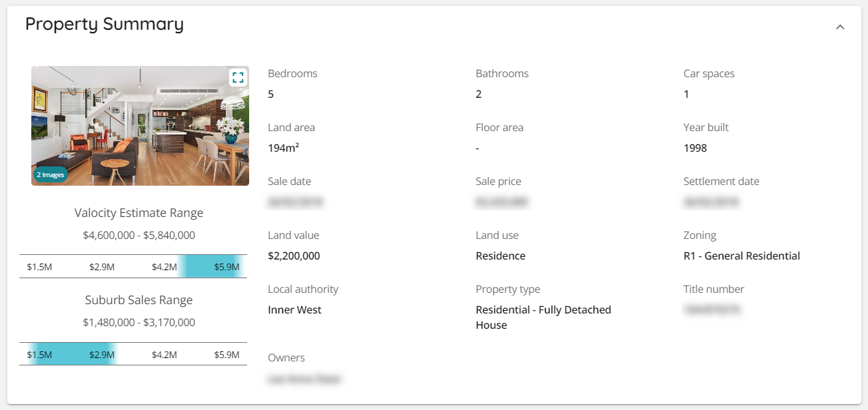Click the 194m² land area value
The height and width of the screenshot is (410, 868).
click(283, 148)
